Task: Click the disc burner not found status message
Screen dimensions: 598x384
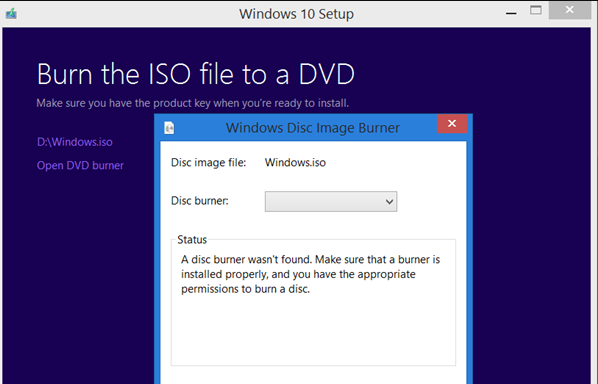Action: [310, 274]
